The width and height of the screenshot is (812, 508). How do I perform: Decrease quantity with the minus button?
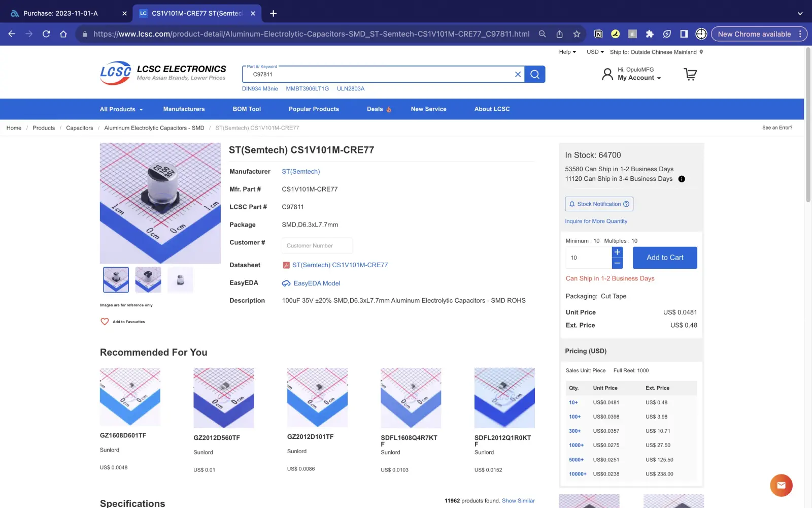pos(617,263)
